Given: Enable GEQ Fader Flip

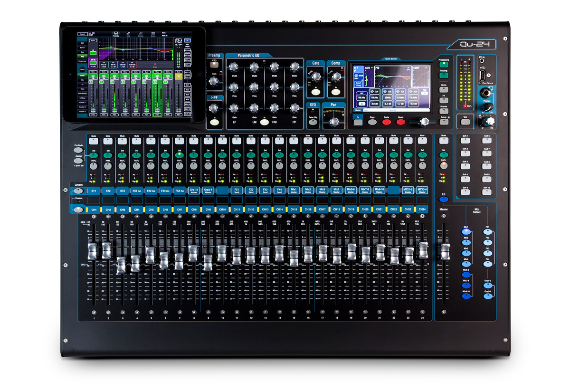Looking at the screenshot, I should tap(313, 121).
